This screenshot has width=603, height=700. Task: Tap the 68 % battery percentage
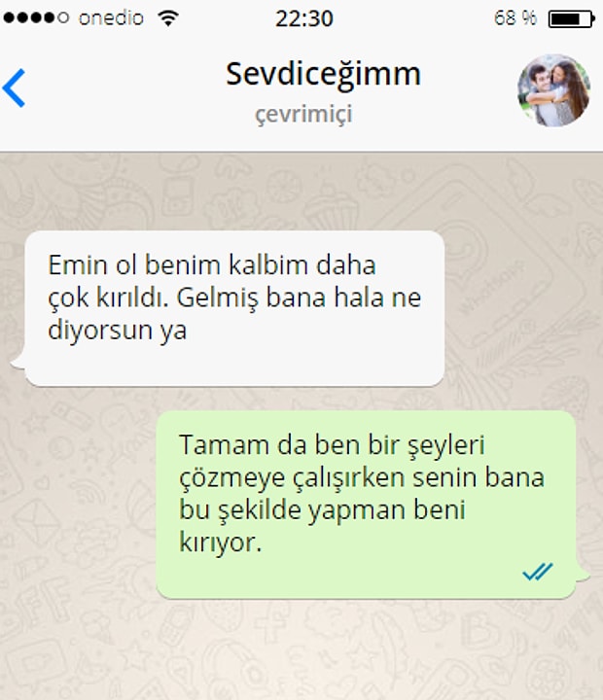[515, 18]
